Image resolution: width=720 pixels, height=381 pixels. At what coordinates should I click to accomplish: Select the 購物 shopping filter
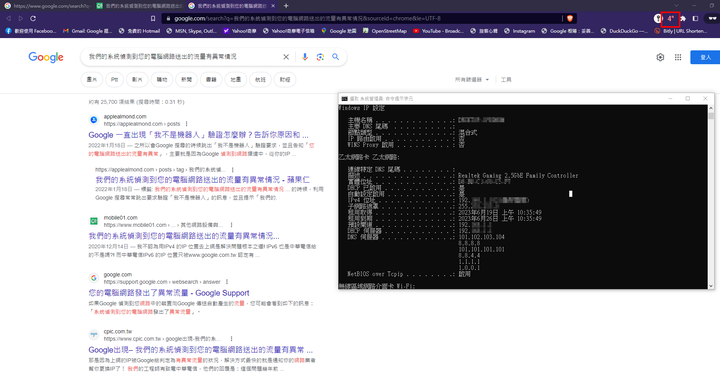162,79
